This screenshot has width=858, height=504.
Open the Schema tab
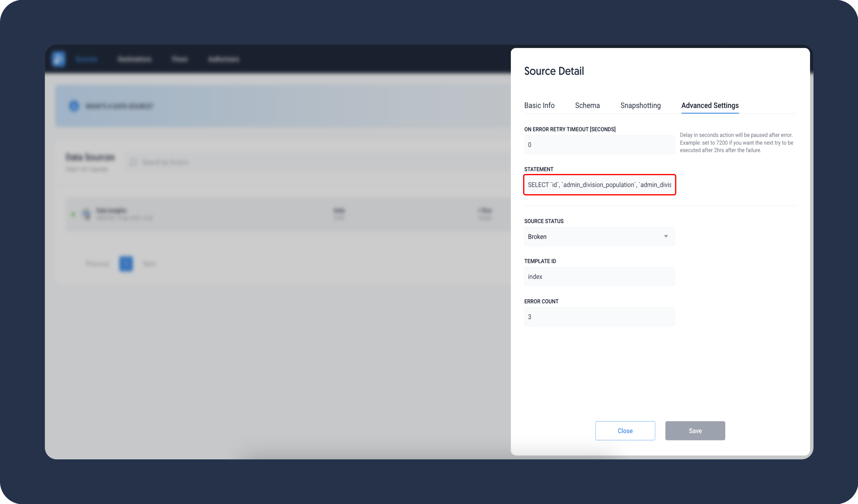click(587, 105)
